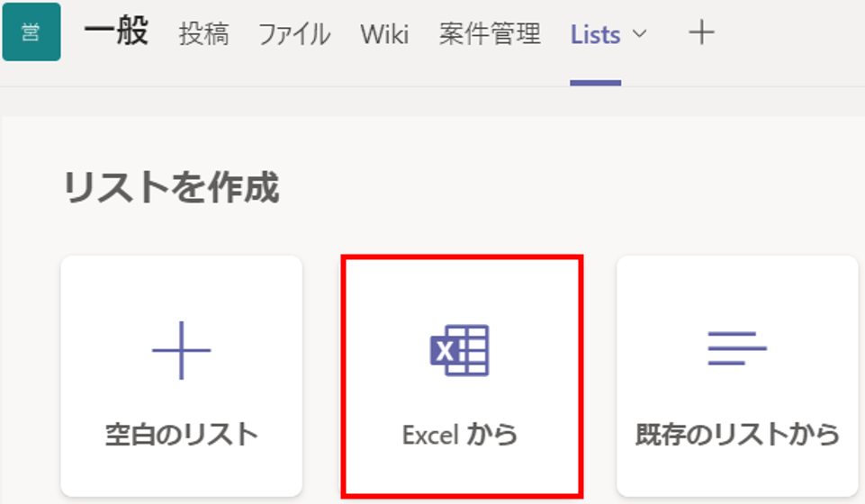865x504 pixels.
Task: Expand the Lists tab chevron dropdown
Action: 639,34
